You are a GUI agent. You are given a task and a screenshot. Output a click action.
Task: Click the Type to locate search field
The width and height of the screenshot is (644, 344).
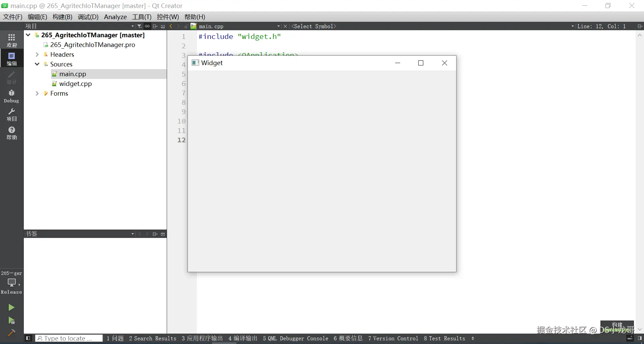[69, 338]
